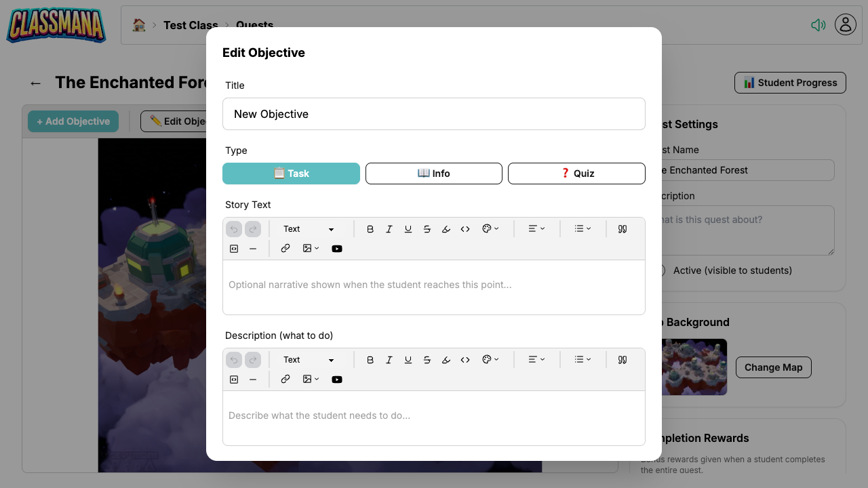Image resolution: width=868 pixels, height=488 pixels.
Task: Click the Change Map button
Action: [x=773, y=367]
